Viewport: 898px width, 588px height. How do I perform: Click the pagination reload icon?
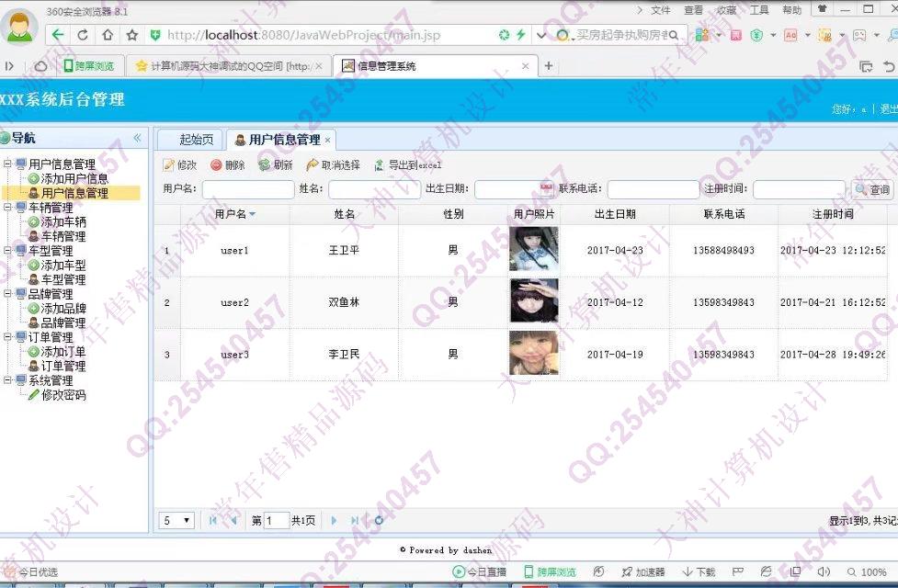[378, 520]
